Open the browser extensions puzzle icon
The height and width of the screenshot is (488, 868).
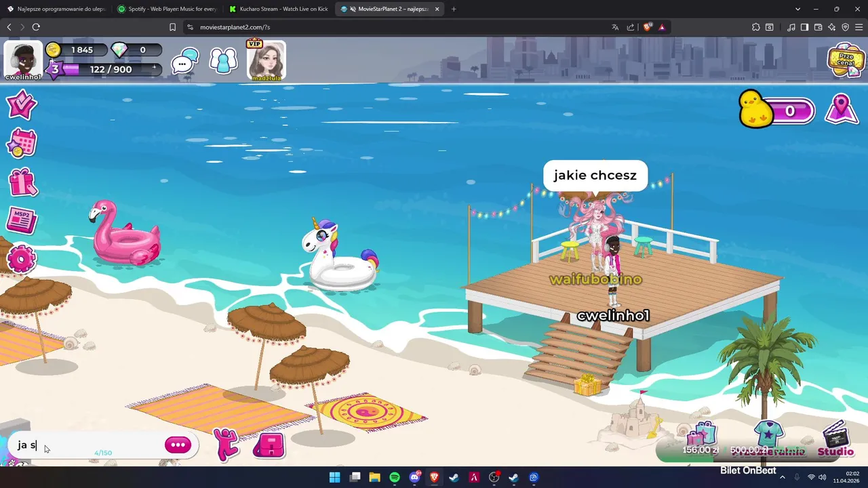[755, 27]
